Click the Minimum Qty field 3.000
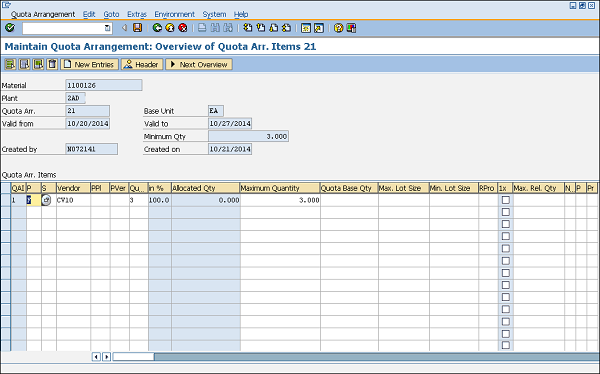 click(248, 136)
